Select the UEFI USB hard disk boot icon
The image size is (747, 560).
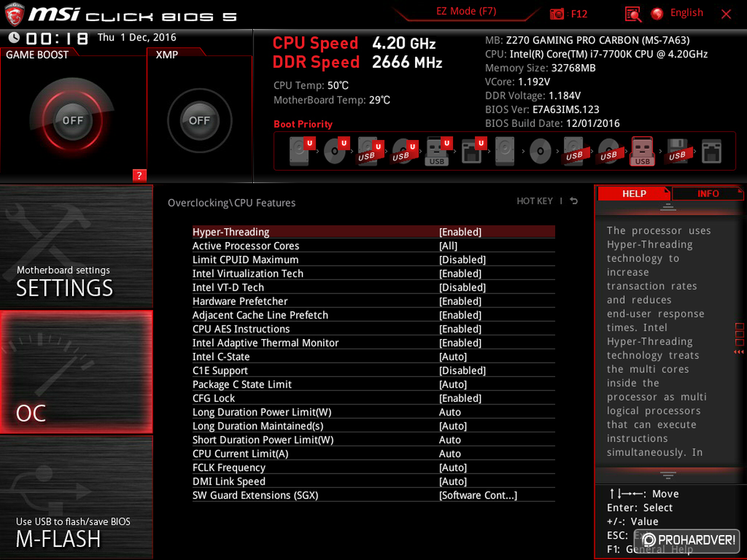coord(369,151)
